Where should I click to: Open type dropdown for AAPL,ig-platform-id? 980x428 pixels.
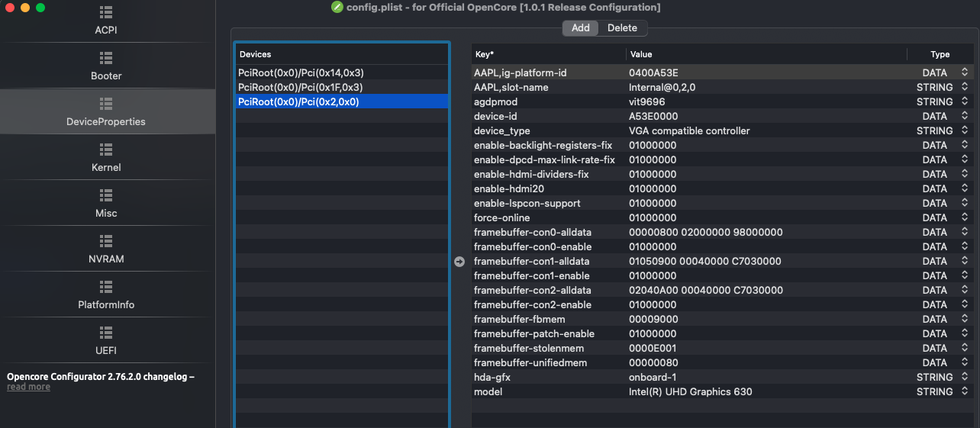click(965, 72)
